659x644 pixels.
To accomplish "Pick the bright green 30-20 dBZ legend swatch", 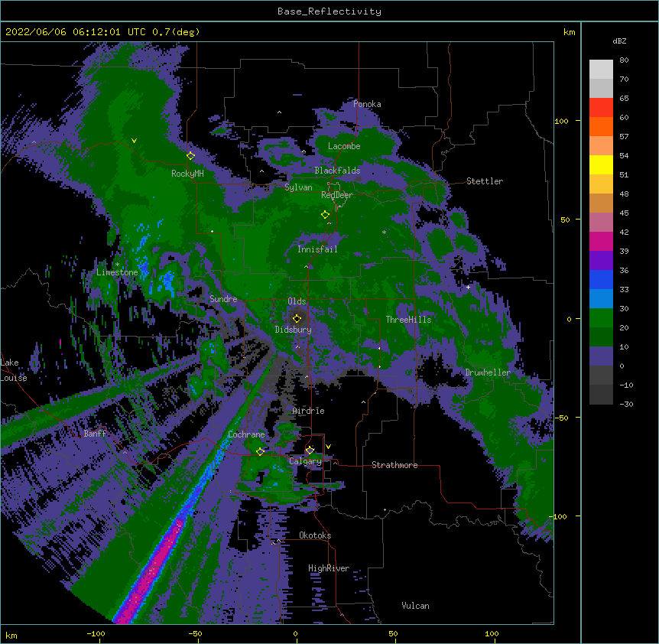I will coord(601,318).
